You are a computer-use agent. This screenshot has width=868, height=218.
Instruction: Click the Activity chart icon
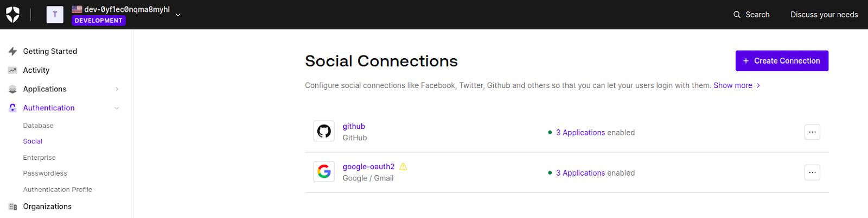pyautogui.click(x=12, y=70)
